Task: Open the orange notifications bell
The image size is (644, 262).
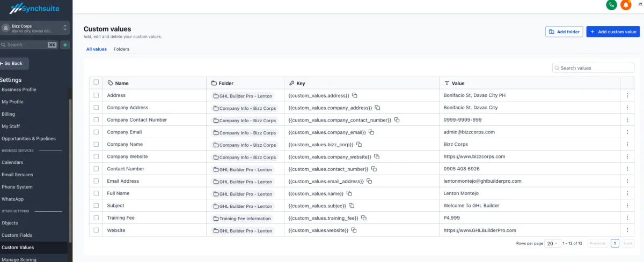Action: pyautogui.click(x=626, y=5)
